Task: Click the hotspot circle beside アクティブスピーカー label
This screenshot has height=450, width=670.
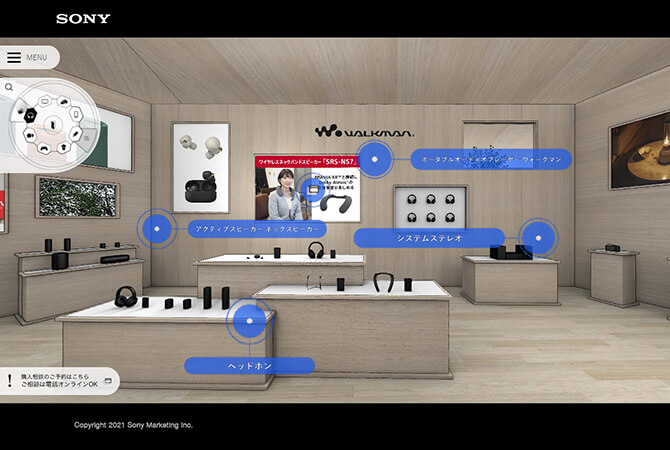Action: pyautogui.click(x=155, y=228)
